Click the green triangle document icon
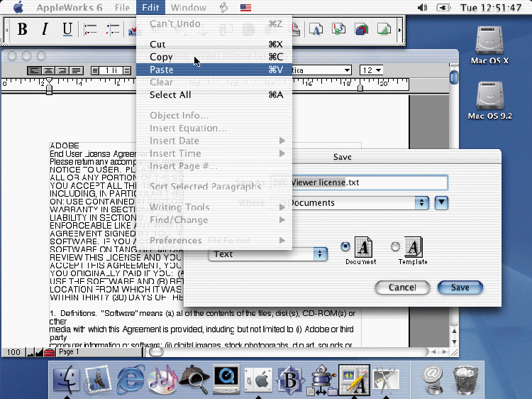This screenshot has height=399, width=532. [384, 29]
